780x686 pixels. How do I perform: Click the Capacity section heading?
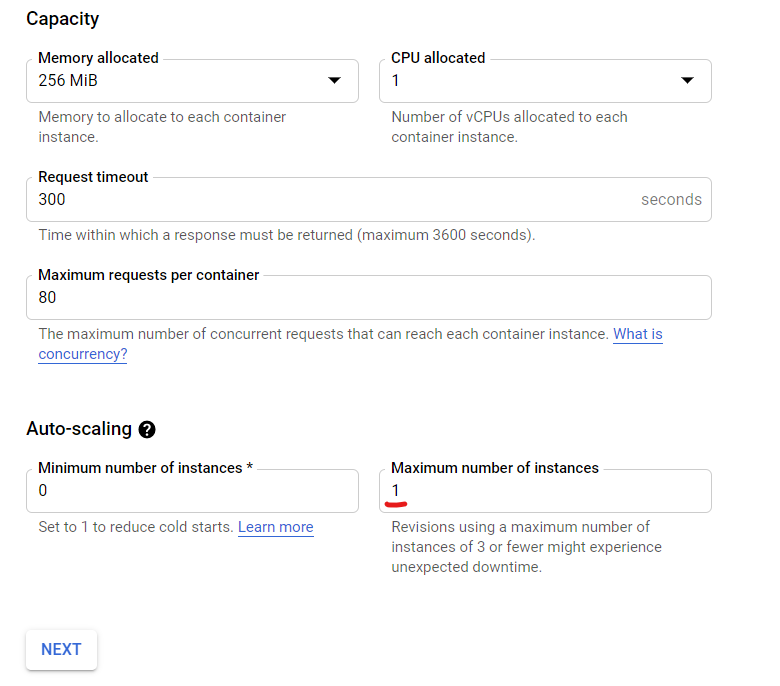pyautogui.click(x=62, y=19)
